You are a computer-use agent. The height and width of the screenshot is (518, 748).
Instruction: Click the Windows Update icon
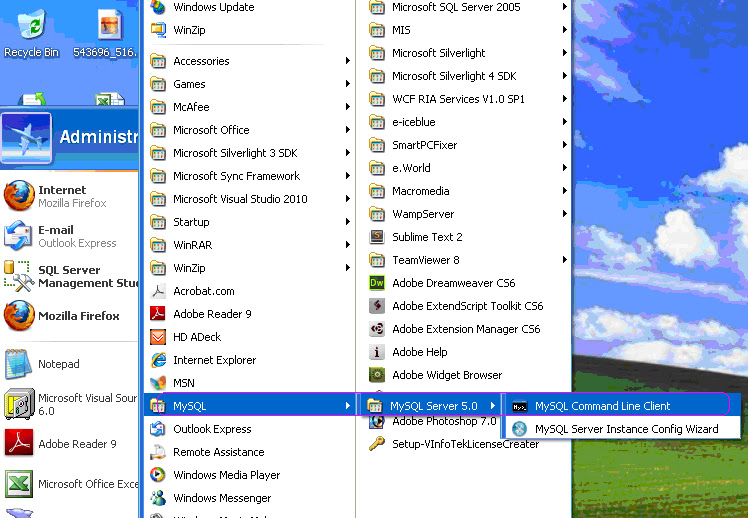tap(158, 7)
